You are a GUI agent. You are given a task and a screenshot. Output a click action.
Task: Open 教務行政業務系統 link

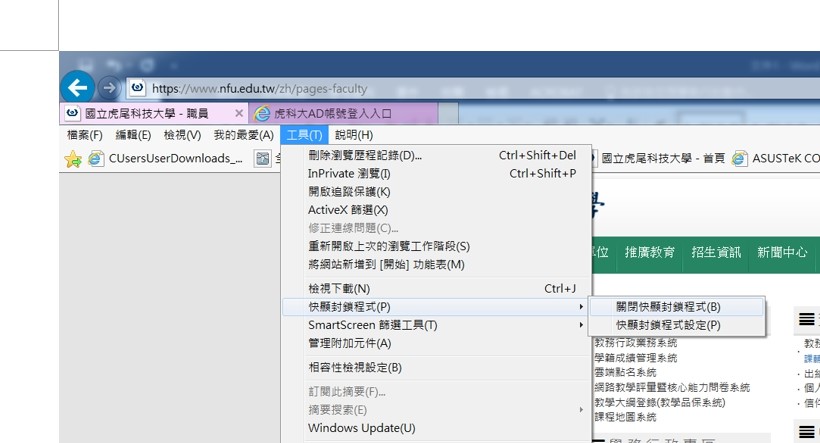tap(636, 343)
